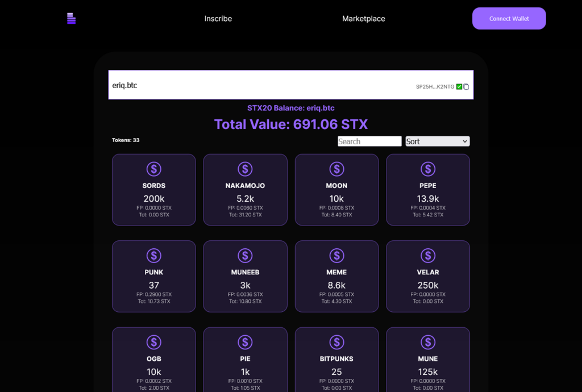Click the PEPE token coin icon
This screenshot has height=392, width=582.
click(x=428, y=169)
